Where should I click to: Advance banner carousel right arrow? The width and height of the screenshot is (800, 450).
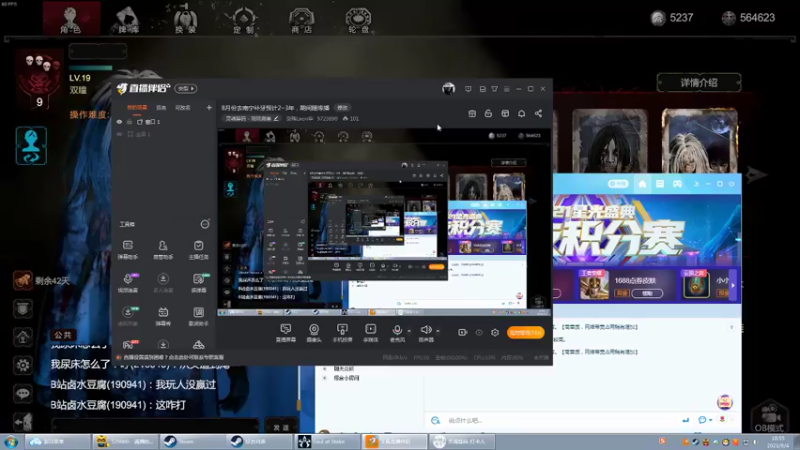point(733,285)
